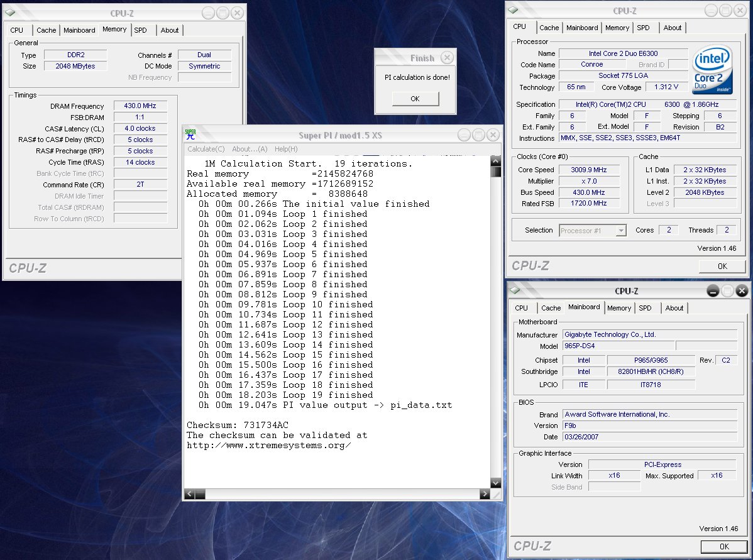Minimize the Super PI window

coord(464,135)
